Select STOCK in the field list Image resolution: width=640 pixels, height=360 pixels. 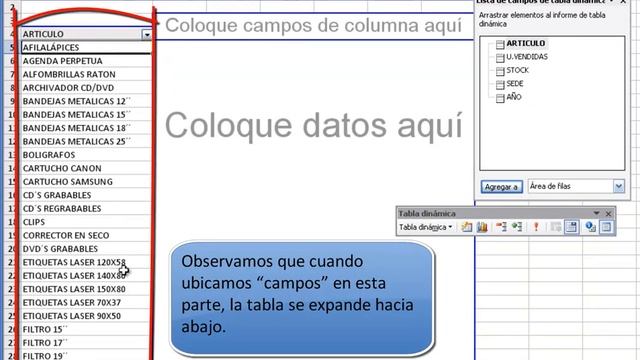(517, 71)
